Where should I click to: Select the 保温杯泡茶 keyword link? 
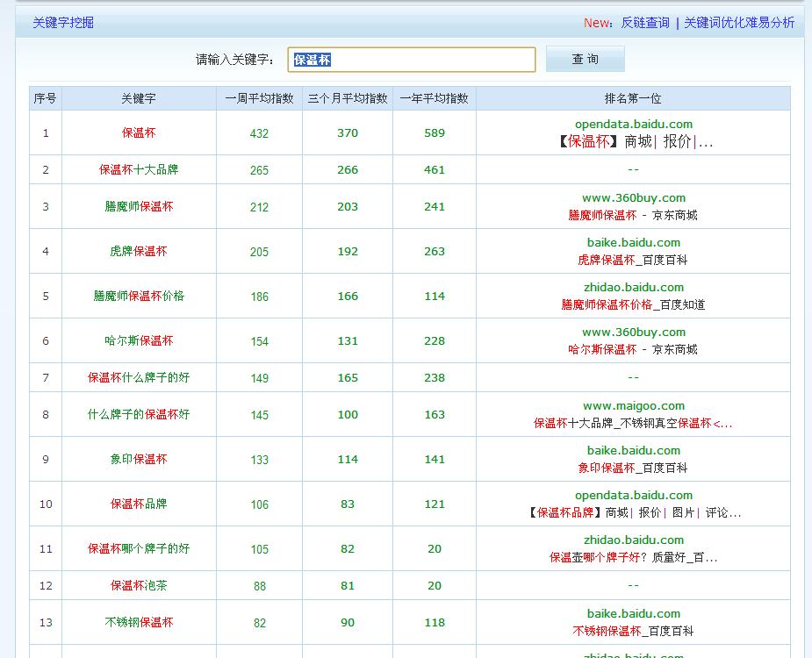coord(139,586)
